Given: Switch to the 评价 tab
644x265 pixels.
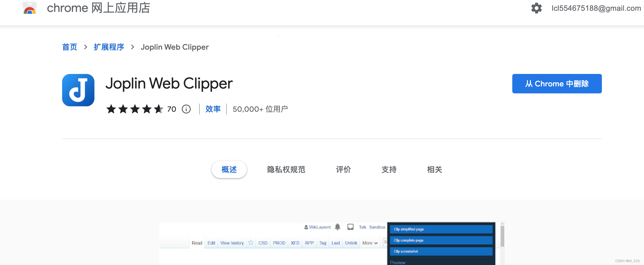Looking at the screenshot, I should click(x=343, y=169).
